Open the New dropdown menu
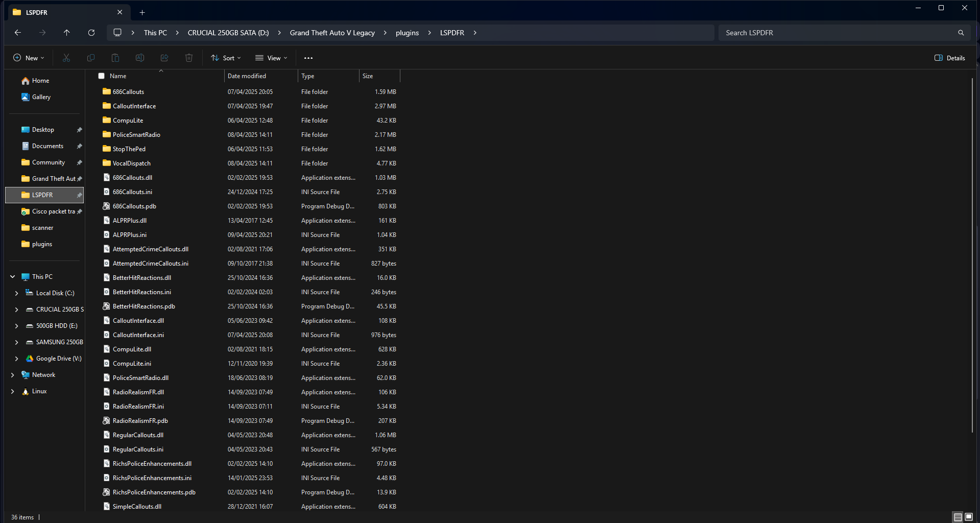This screenshot has width=980, height=523. [29, 58]
